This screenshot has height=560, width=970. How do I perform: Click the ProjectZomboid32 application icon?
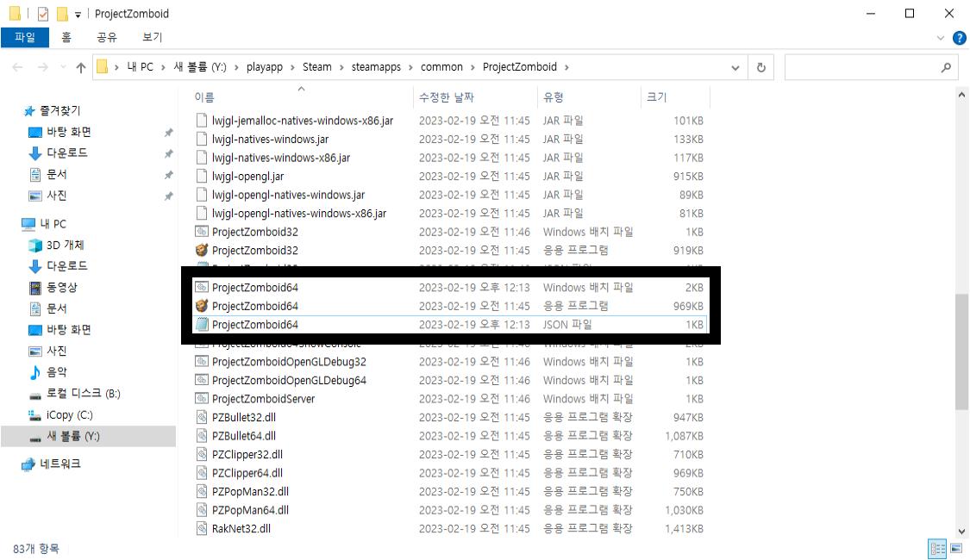pos(201,251)
